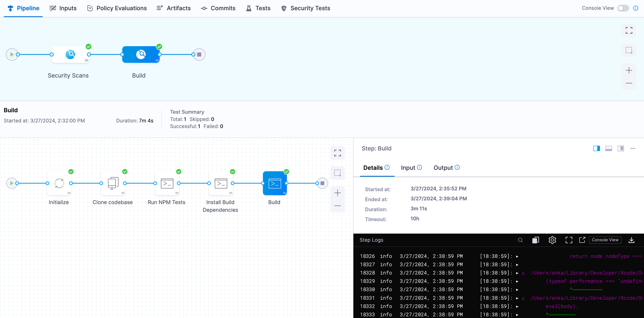The height and width of the screenshot is (318, 644).
Task: Open step logs in new tab
Action: pos(582,240)
